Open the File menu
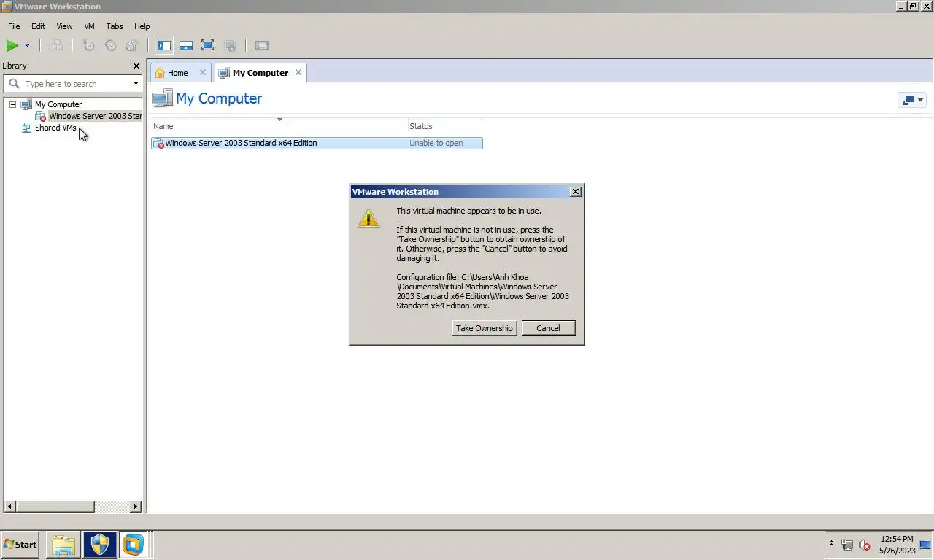 coord(14,26)
